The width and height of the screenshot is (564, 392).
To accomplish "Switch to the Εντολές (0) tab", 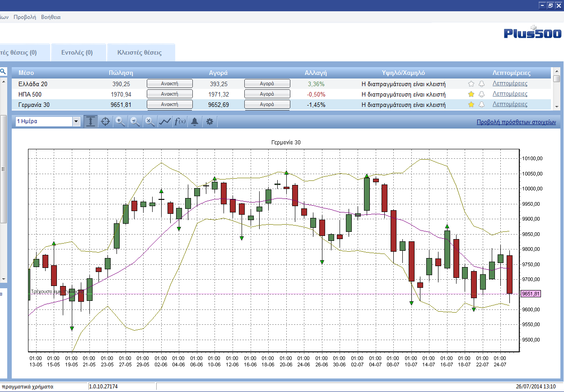I will [77, 52].
